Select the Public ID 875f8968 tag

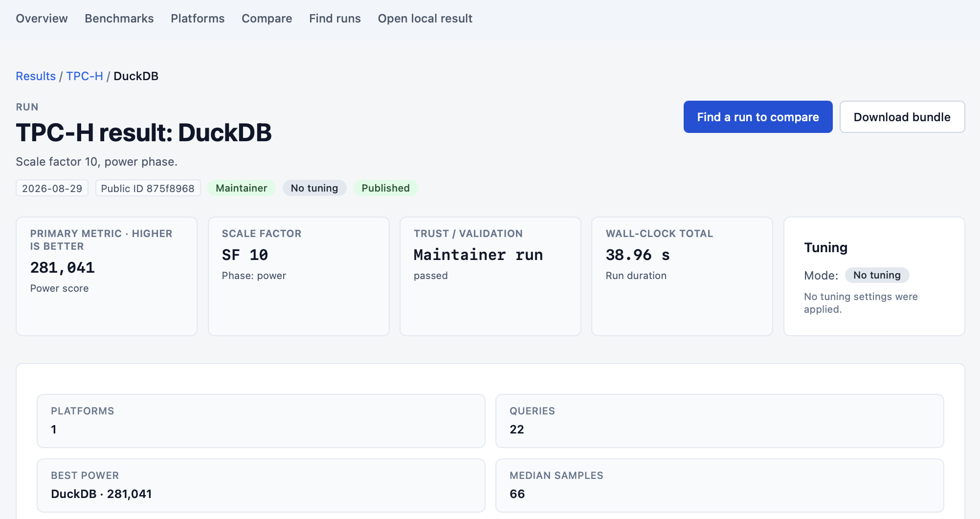coord(148,188)
